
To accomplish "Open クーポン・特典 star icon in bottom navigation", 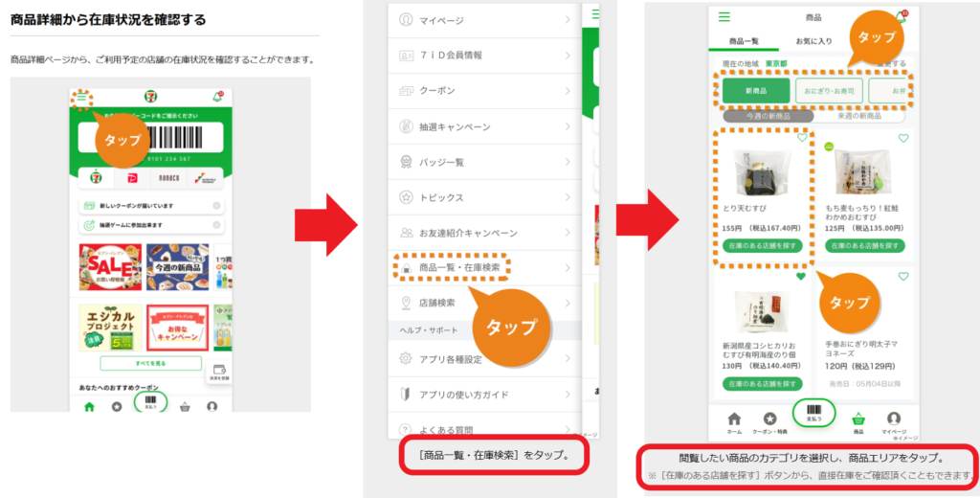I will (x=769, y=422).
